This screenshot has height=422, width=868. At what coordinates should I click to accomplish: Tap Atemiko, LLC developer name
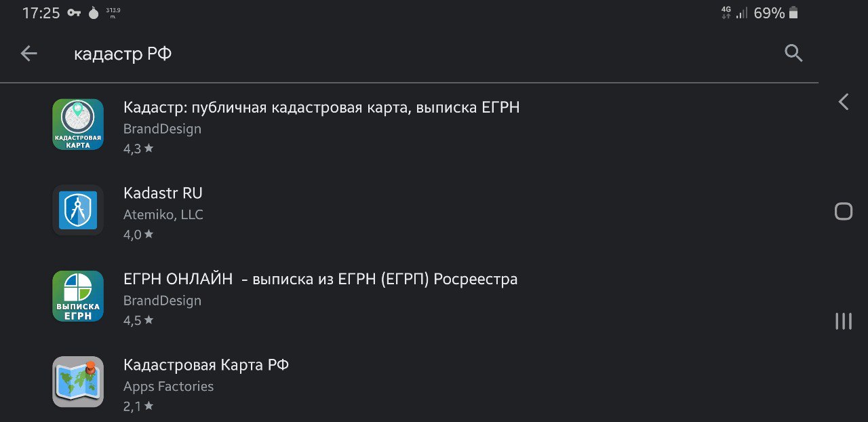tap(163, 215)
